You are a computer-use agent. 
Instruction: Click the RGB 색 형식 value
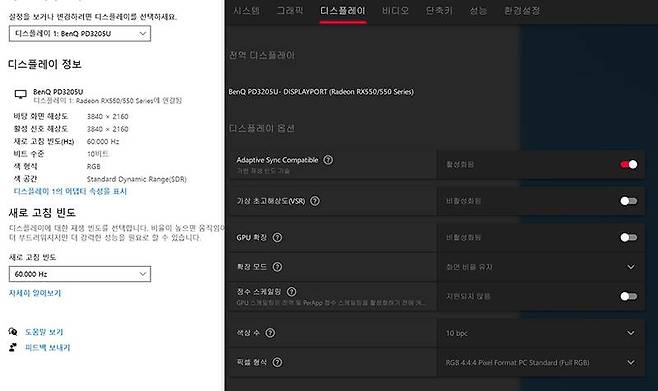(94, 167)
